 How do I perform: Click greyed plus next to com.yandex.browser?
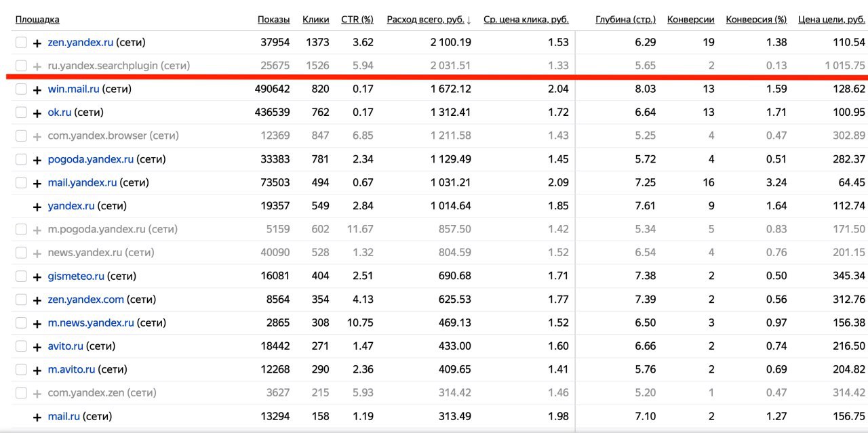pyautogui.click(x=37, y=136)
